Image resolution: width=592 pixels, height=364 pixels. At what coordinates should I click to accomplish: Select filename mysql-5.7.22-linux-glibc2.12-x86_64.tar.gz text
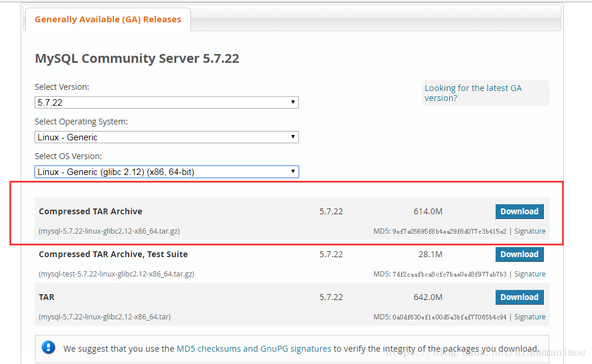pyautogui.click(x=109, y=231)
